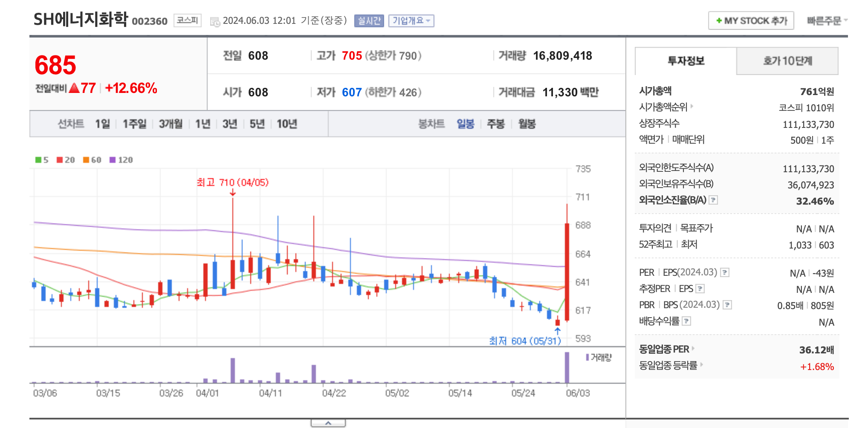Image resolution: width=868 pixels, height=428 pixels.
Task: Click the red 20-day moving average legend
Action: (x=66, y=160)
